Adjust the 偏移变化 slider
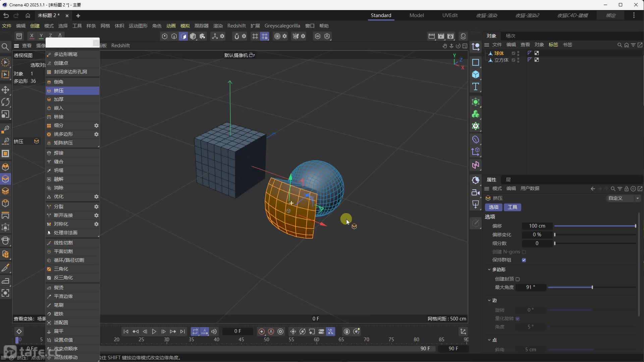Image resolution: width=644 pixels, height=362 pixels. [595, 235]
